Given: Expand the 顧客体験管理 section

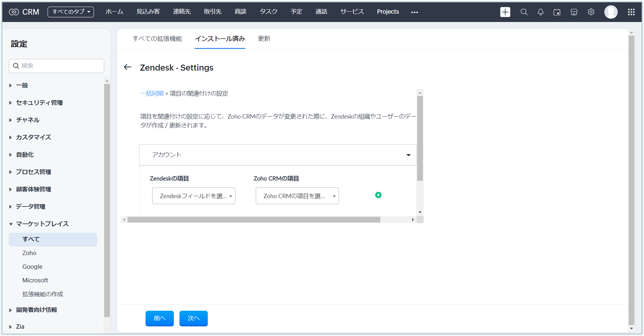Looking at the screenshot, I should (33, 189).
